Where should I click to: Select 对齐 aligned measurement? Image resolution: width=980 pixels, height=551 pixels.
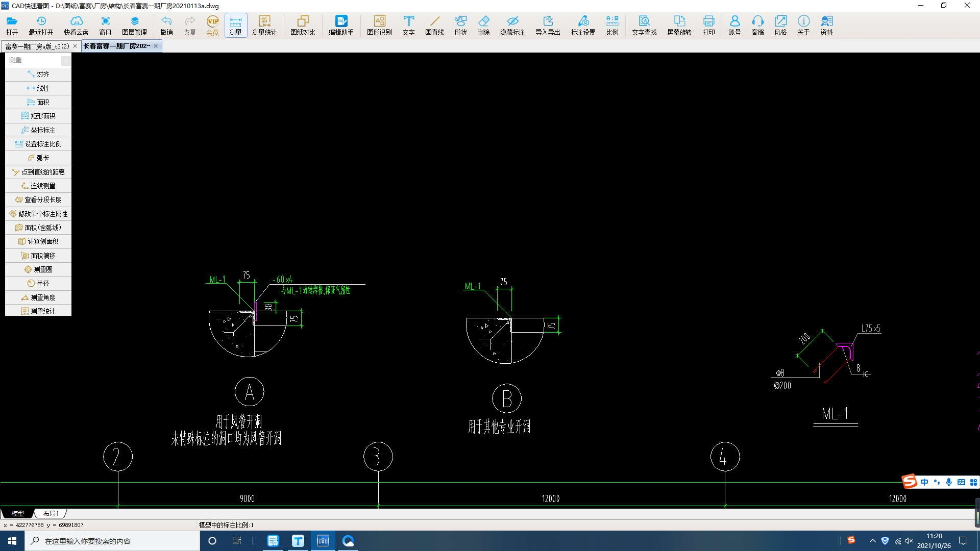pyautogui.click(x=38, y=74)
